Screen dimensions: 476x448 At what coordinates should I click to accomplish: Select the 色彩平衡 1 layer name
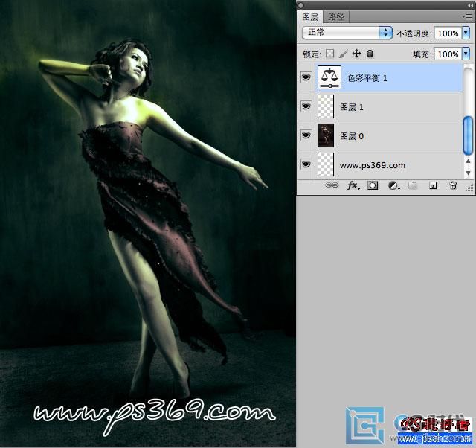click(367, 78)
